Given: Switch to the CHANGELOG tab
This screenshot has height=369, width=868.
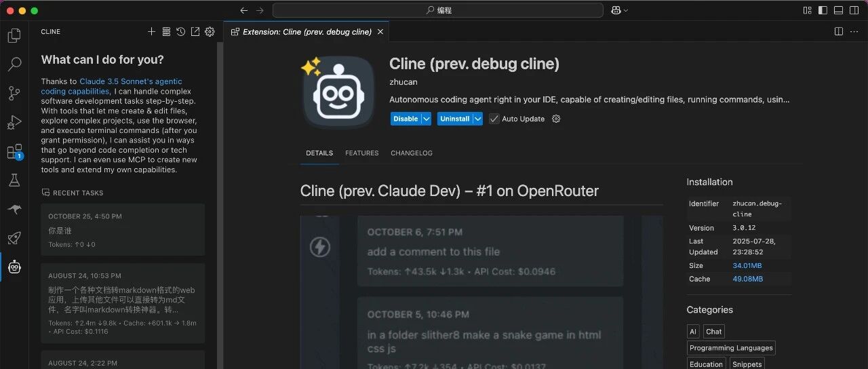Looking at the screenshot, I should click(412, 153).
